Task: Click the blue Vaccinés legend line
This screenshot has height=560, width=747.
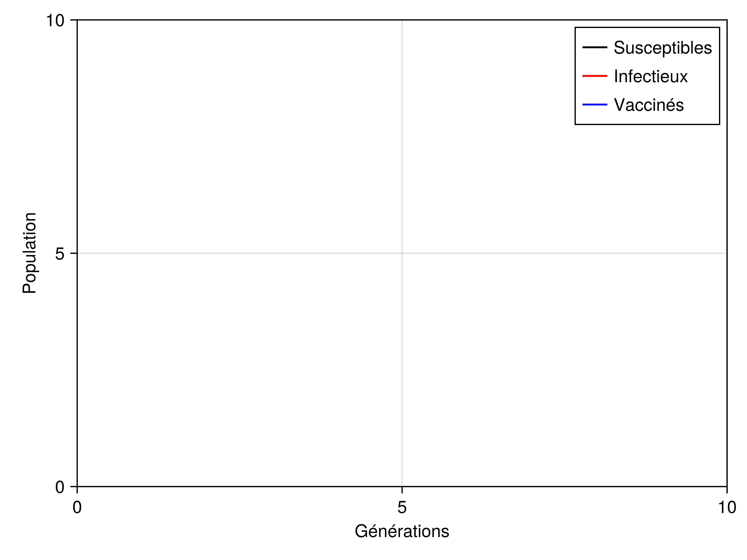Action: pyautogui.click(x=595, y=105)
